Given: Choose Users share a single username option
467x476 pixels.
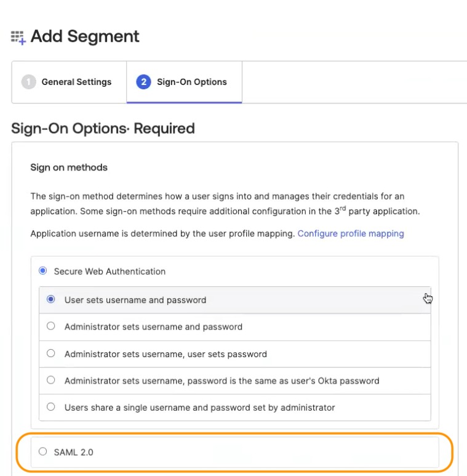Looking at the screenshot, I should (51, 407).
